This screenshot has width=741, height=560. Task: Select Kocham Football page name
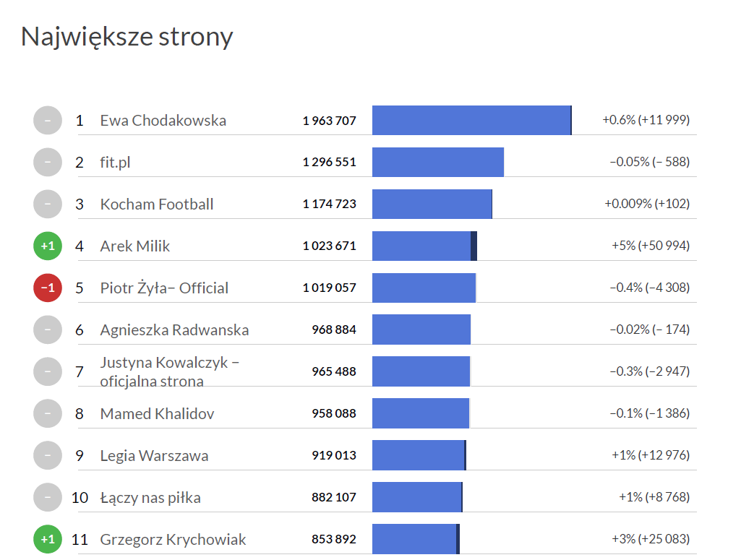(157, 204)
